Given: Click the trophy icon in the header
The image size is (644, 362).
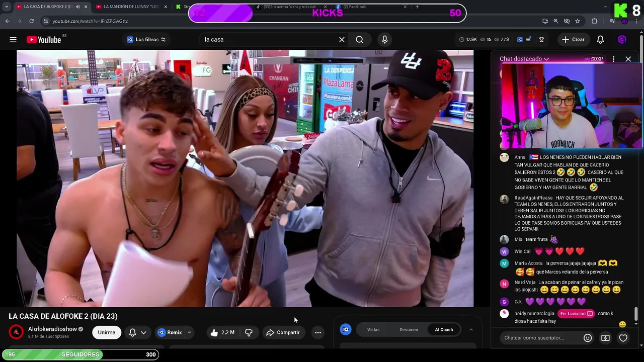Looking at the screenshot, I should click(x=541, y=40).
